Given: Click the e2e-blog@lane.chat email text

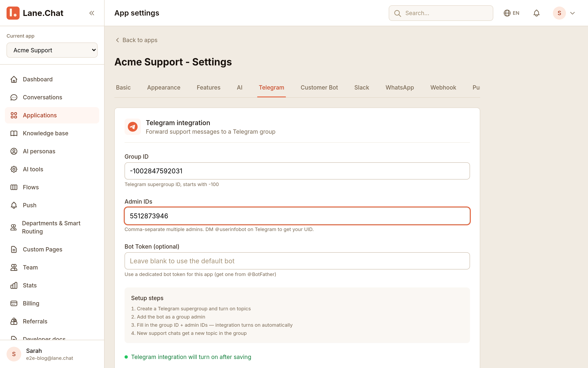Looking at the screenshot, I should point(50,358).
